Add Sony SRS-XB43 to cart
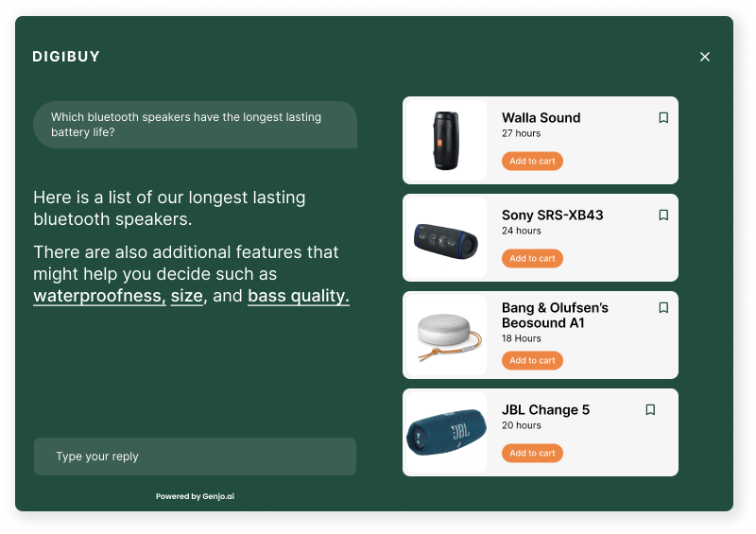Viewport: 756px width, 534px height. point(532,259)
